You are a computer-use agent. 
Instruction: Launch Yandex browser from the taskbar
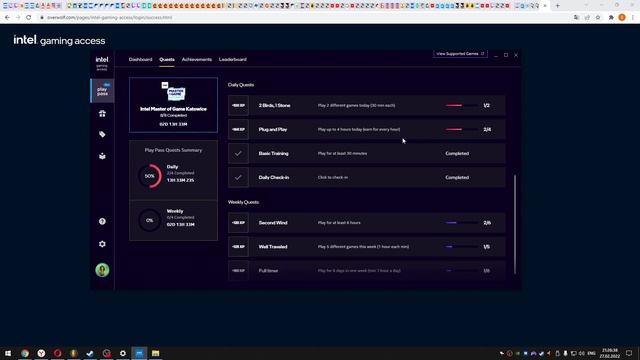(41, 353)
